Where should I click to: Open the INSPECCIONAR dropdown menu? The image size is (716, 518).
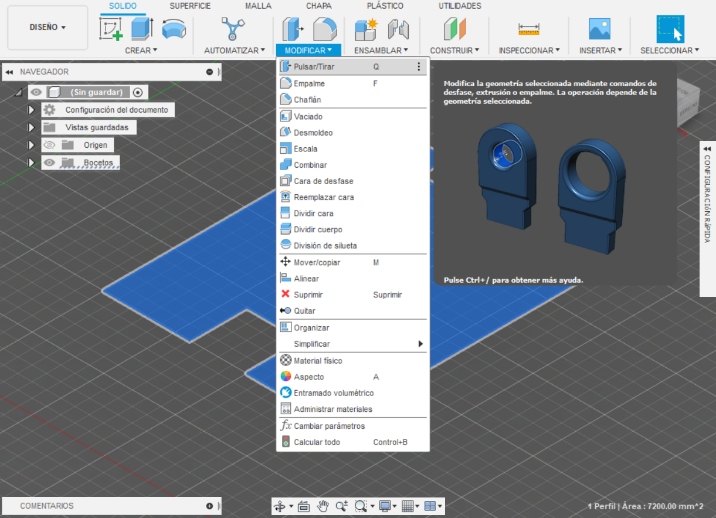click(x=529, y=50)
